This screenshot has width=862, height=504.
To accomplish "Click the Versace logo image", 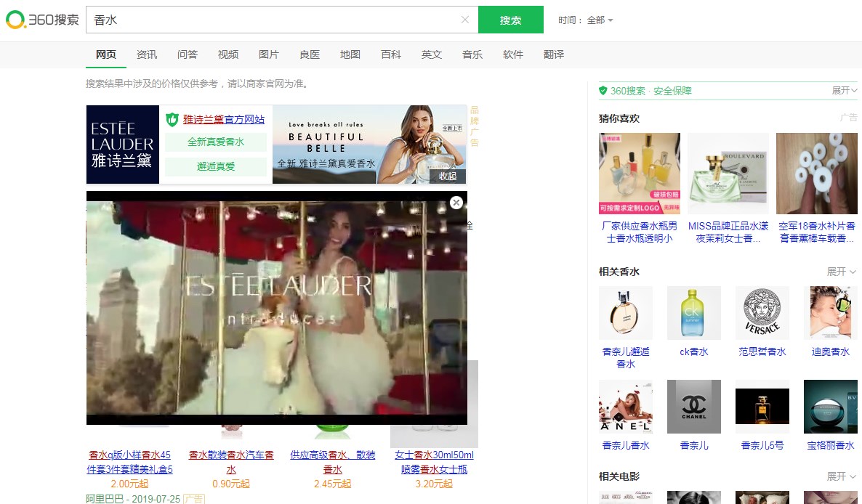I will coord(762,313).
